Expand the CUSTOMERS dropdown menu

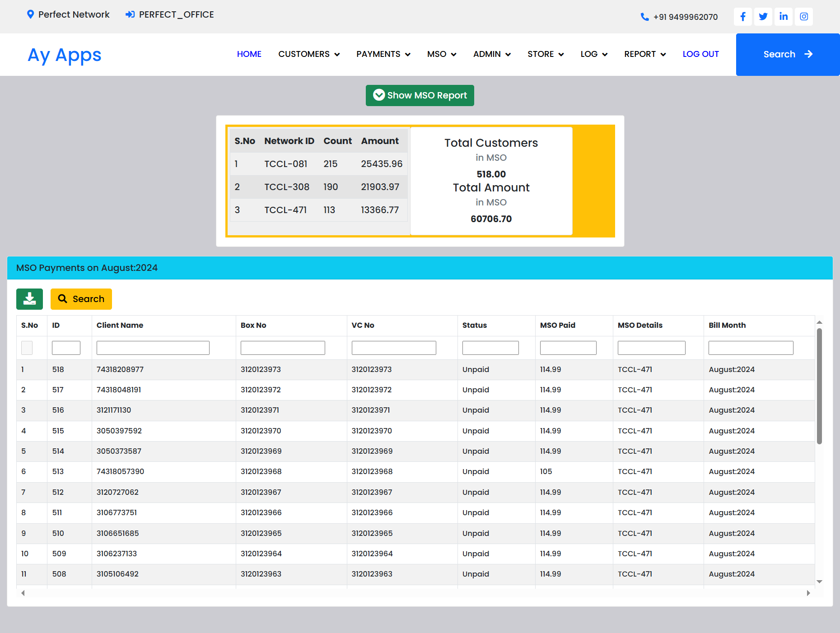309,54
